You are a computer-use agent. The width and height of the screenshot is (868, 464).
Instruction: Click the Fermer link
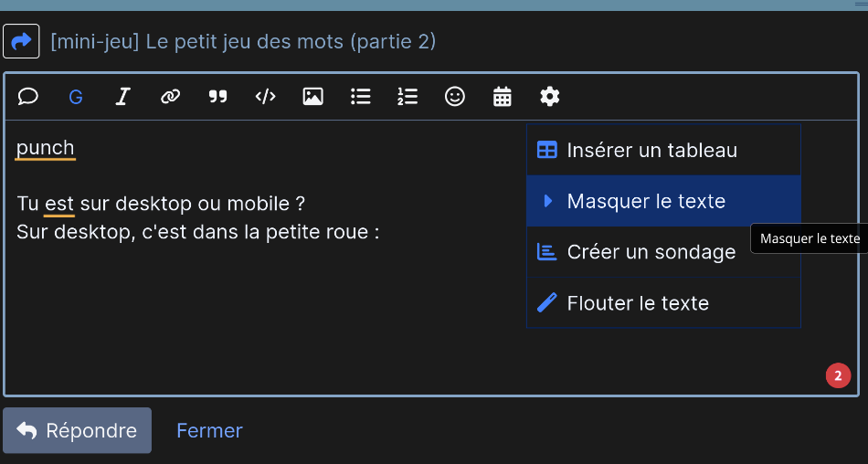209,430
